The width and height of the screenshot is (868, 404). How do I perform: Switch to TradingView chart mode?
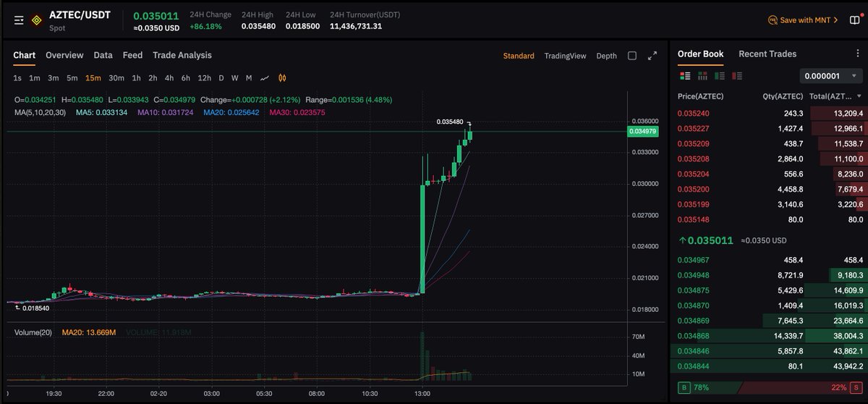(565, 56)
